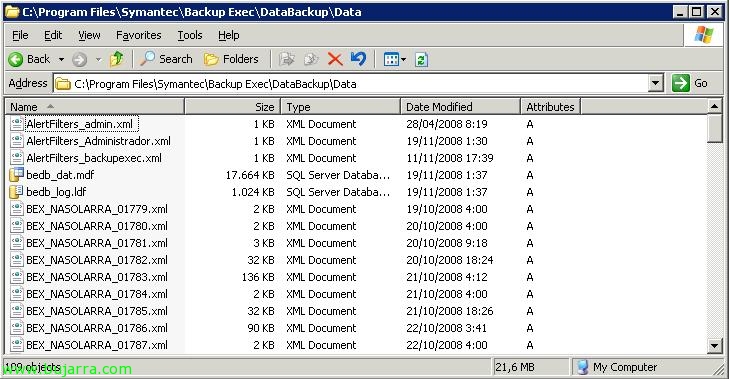Click the Copy To toolbar icon

[x=311, y=59]
